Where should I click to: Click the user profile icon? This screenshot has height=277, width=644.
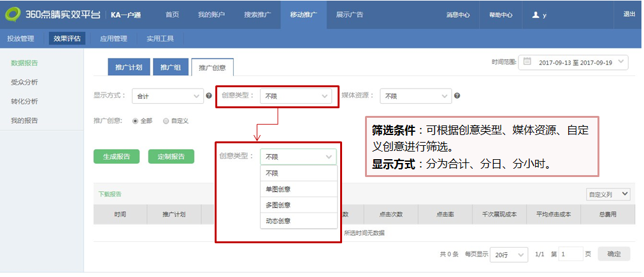pyautogui.click(x=536, y=15)
